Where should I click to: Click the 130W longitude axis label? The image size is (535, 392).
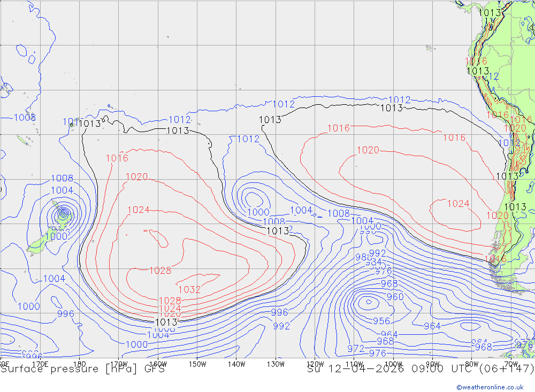point(276,364)
